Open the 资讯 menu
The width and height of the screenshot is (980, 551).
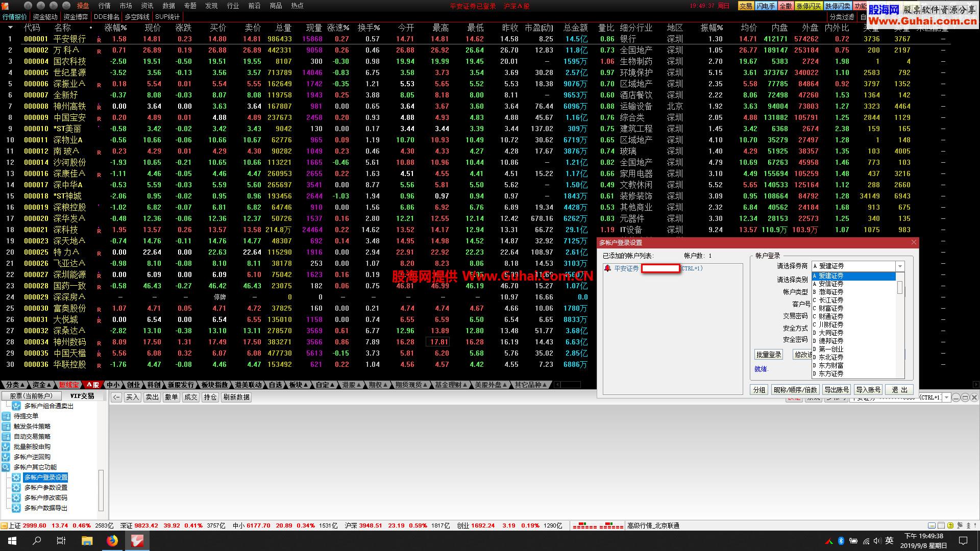tap(147, 6)
